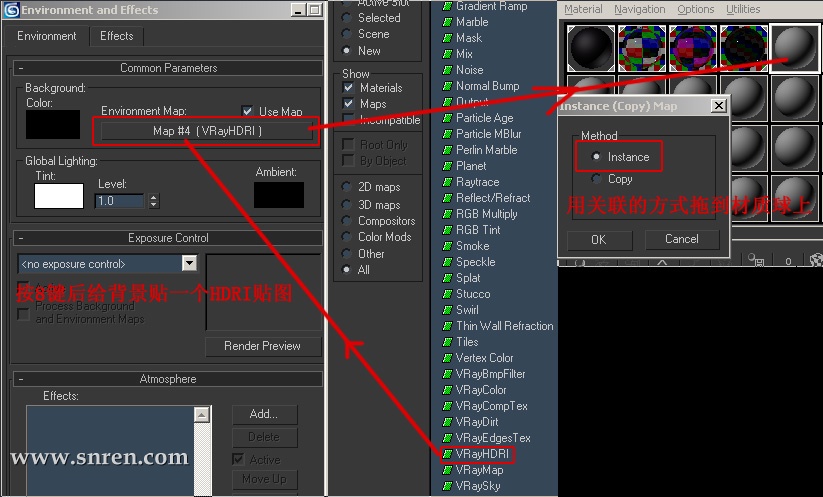Switch to the Environment tab
Screen dimensions: 823x497
click(47, 36)
